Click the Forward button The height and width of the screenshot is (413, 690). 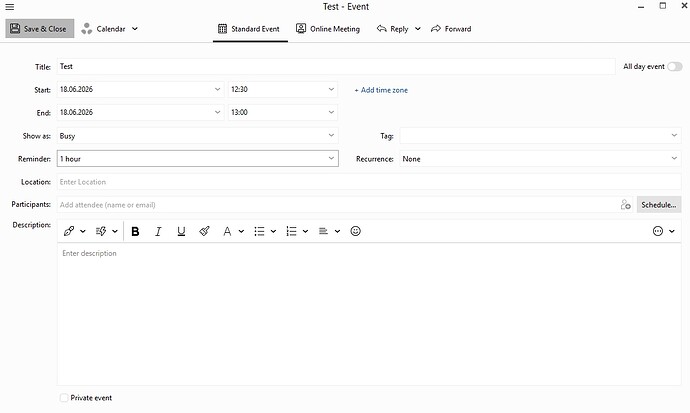click(x=451, y=29)
